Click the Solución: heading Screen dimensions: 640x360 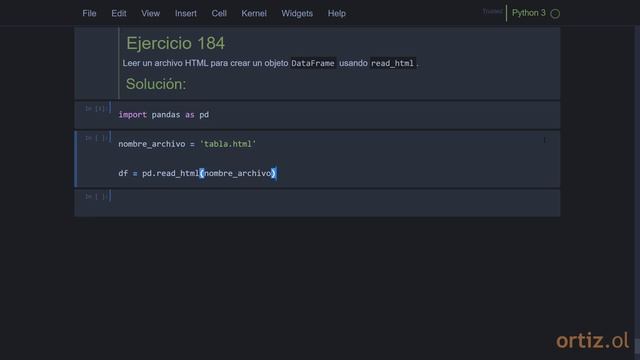click(156, 84)
